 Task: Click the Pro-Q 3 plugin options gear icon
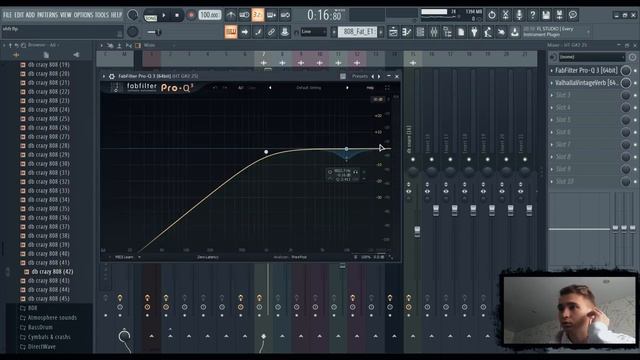pyautogui.click(x=111, y=76)
